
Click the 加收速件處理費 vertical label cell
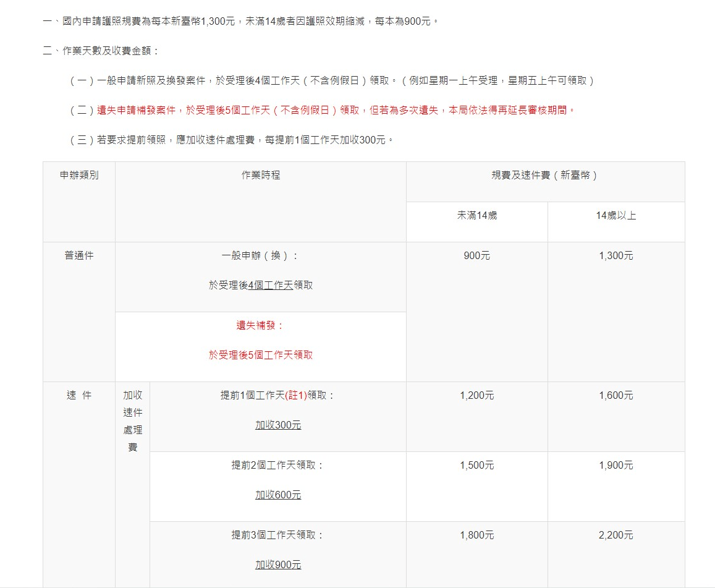(x=132, y=421)
